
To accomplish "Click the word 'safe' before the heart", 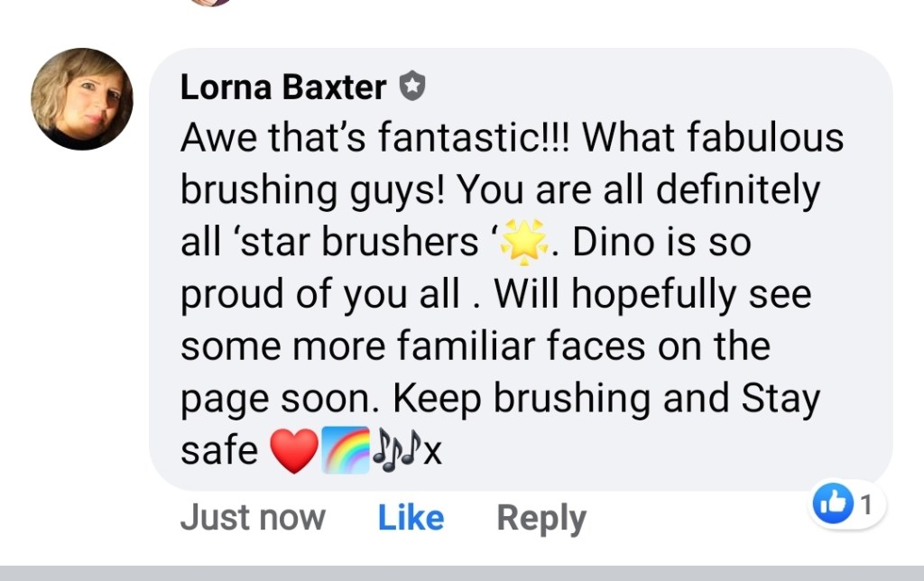I will click(219, 450).
